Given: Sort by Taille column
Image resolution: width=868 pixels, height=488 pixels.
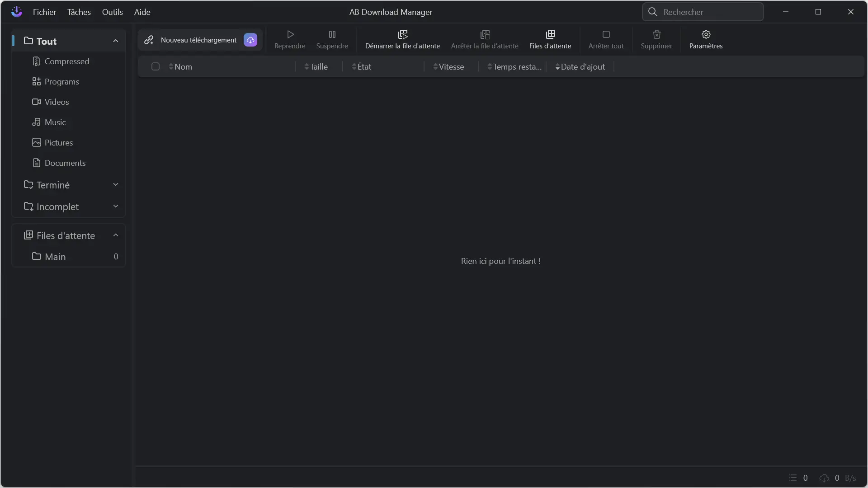Looking at the screenshot, I should (316, 67).
